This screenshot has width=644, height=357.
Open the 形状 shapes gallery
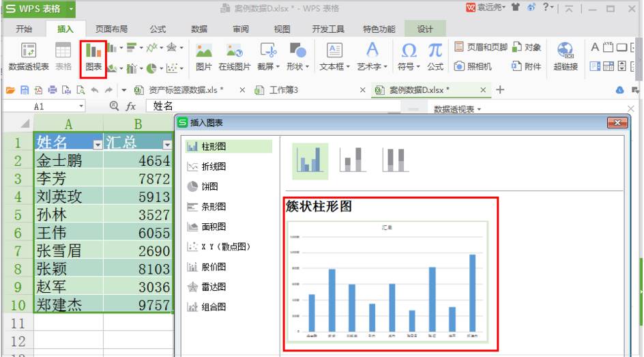(297, 57)
